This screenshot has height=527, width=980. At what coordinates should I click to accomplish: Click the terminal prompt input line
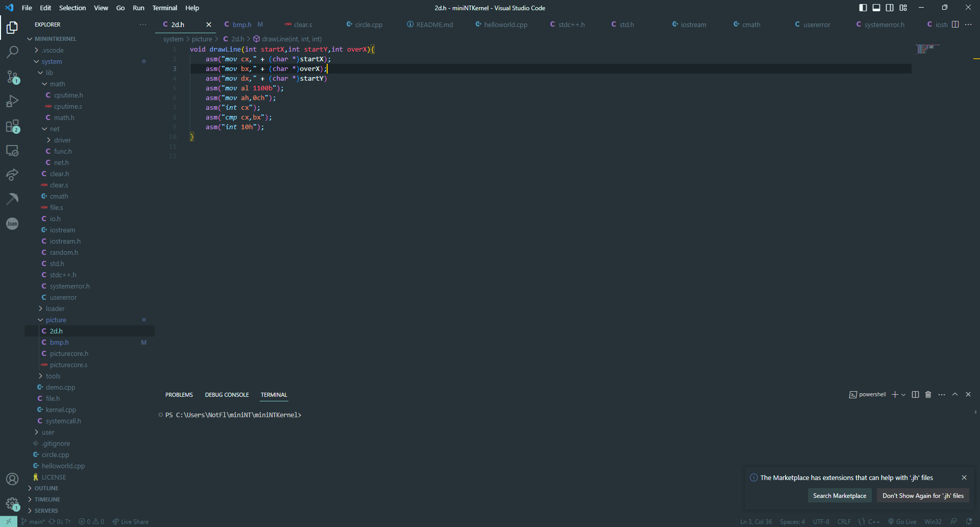(x=233, y=415)
